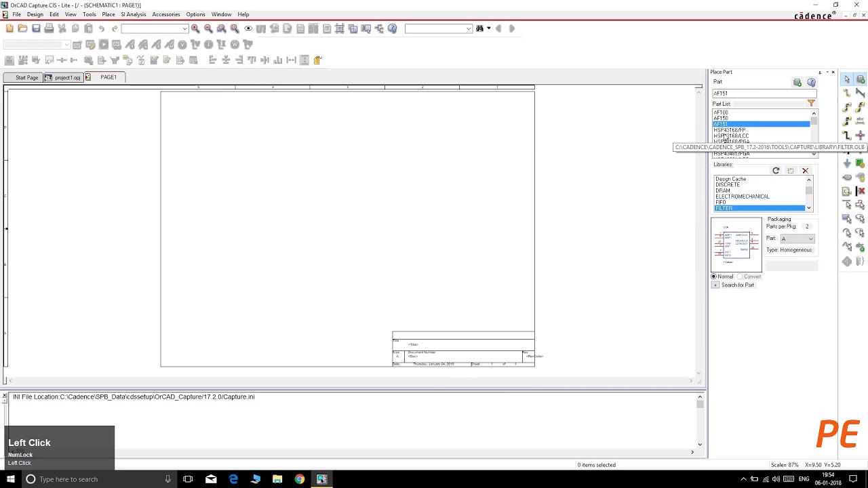Select the Place No Connect red X tool
This screenshot has height=488, width=868.
click(860, 191)
